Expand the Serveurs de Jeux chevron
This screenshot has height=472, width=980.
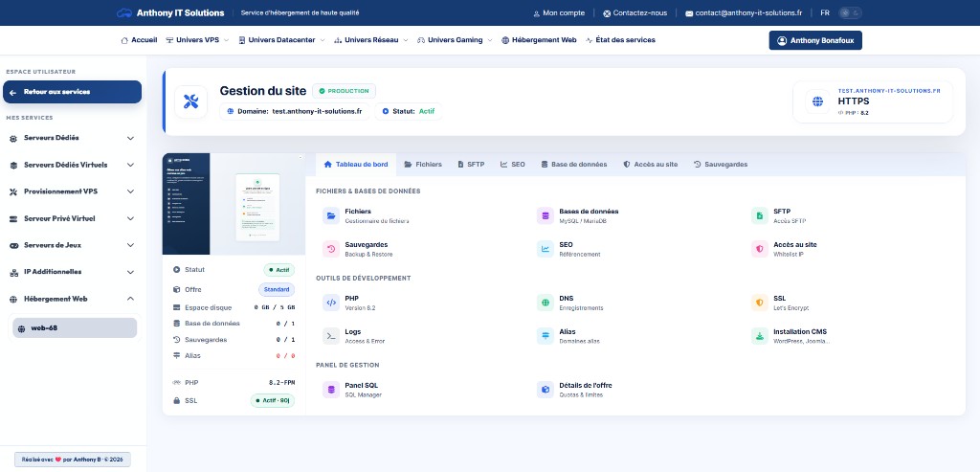[130, 246]
